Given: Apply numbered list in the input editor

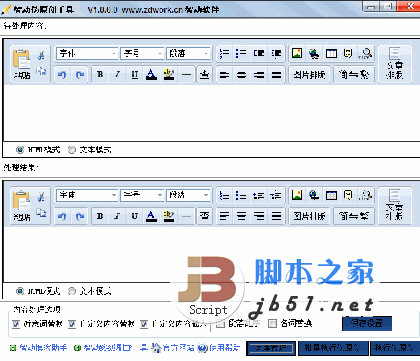Looking at the screenshot, I should tap(224, 53).
